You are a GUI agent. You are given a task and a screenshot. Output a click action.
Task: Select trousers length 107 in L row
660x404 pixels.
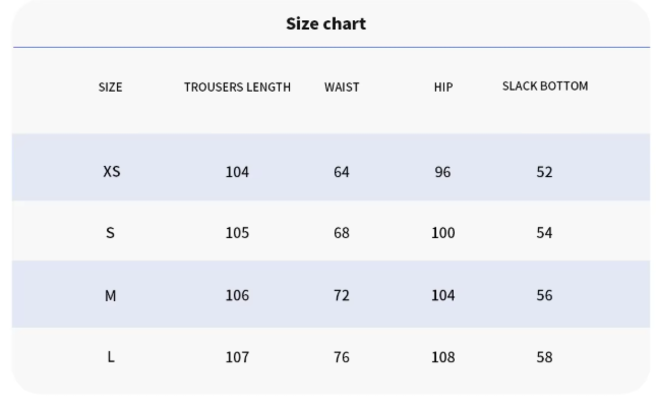pyautogui.click(x=237, y=357)
